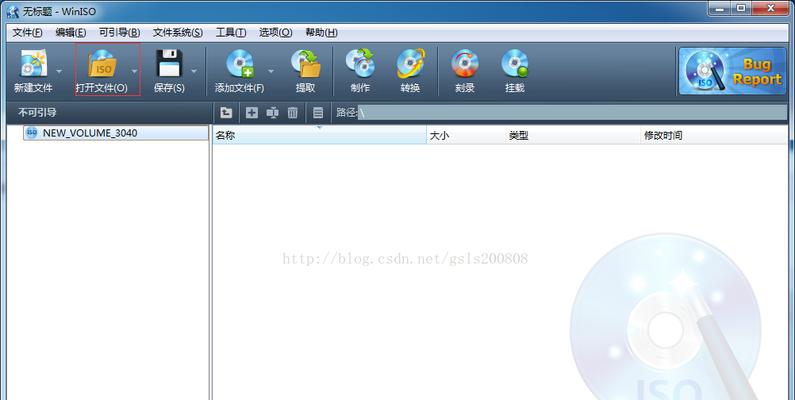Viewport: 795px width, 400px height.
Task: Click the new folder plus icon
Action: pos(251,113)
